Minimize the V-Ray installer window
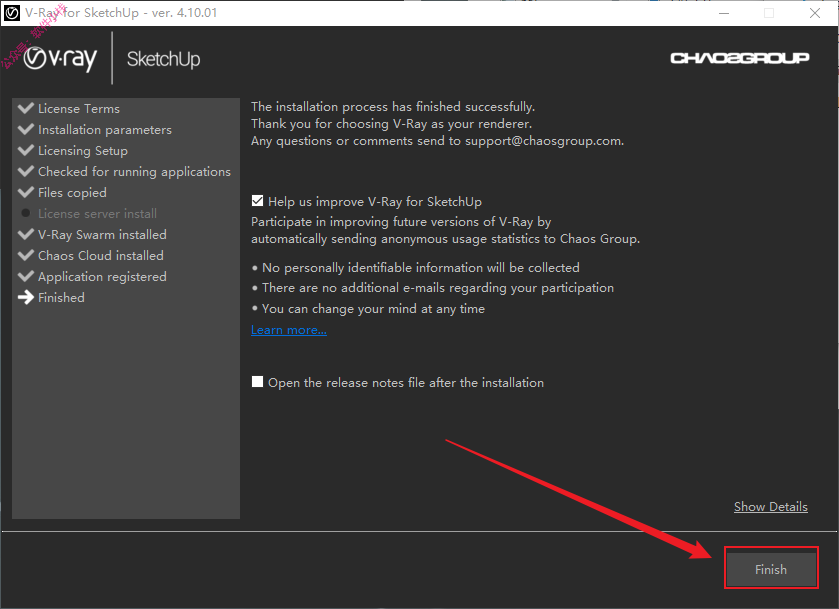Viewport: 839px width, 609px height. [x=724, y=13]
